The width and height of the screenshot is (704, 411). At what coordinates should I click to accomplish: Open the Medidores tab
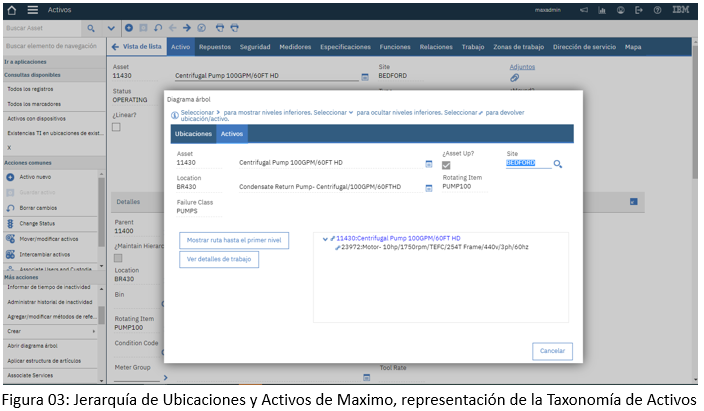point(295,47)
